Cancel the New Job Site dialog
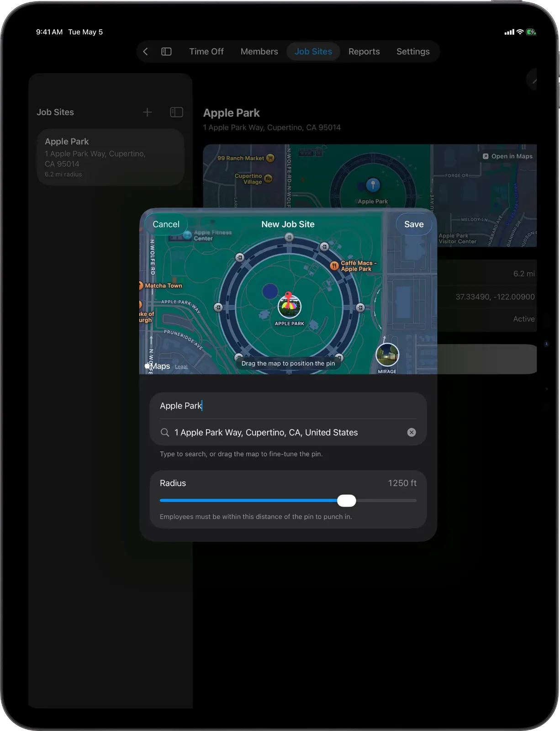 (166, 224)
